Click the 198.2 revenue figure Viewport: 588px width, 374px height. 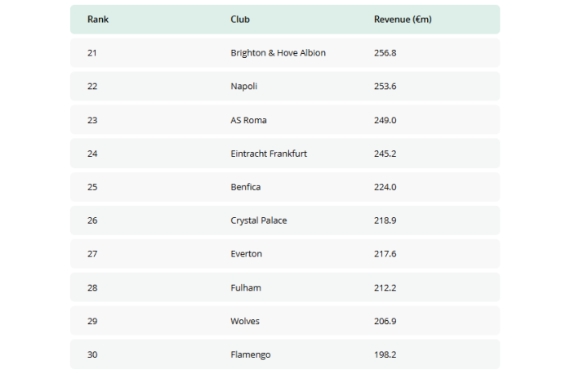click(385, 354)
